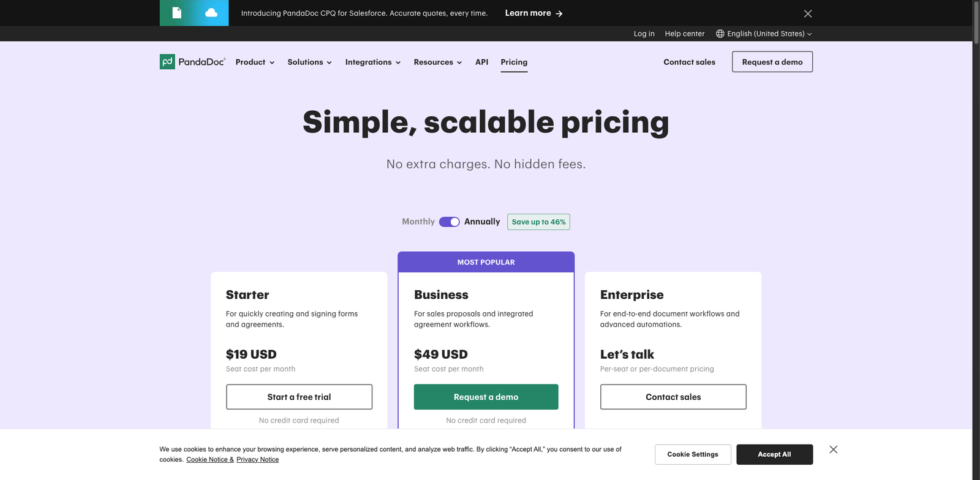Click the PandaDoc logo icon
The height and width of the screenshot is (480, 980).
pyautogui.click(x=167, y=62)
